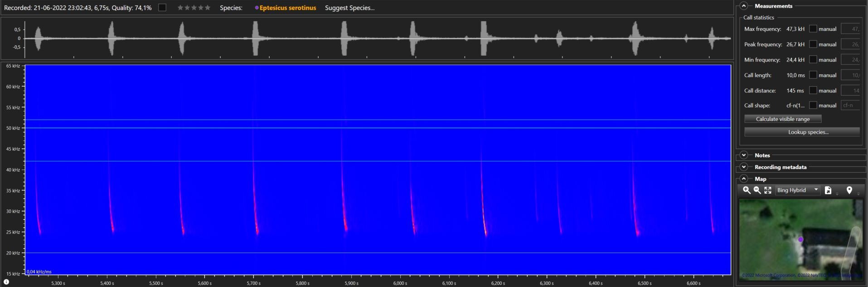Click the Peak frequency manual input field
The image size is (868, 287).
pyautogui.click(x=850, y=44)
